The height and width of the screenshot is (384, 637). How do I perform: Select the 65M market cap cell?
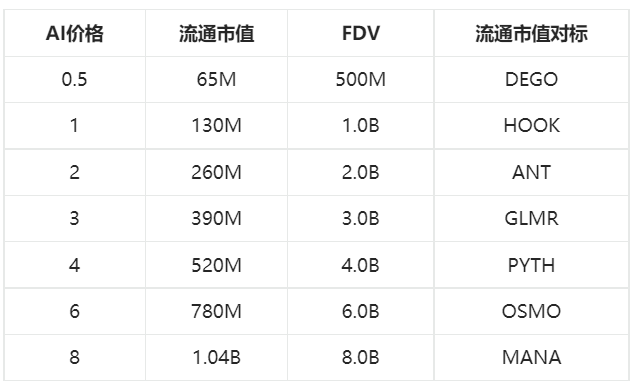pos(217,79)
